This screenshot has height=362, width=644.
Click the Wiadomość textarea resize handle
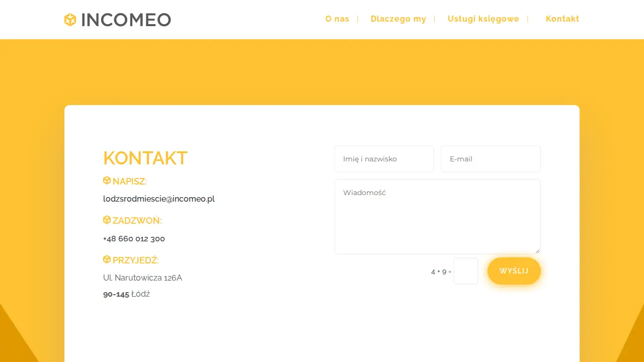coord(537,251)
